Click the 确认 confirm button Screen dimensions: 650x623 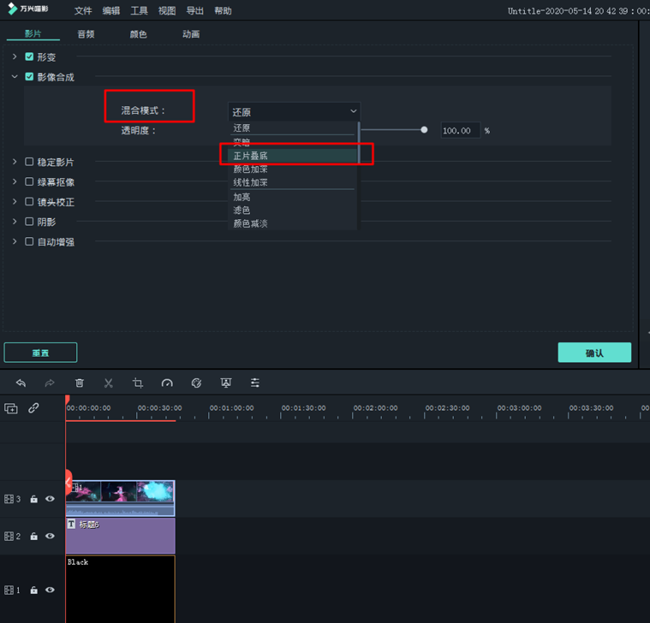click(594, 353)
